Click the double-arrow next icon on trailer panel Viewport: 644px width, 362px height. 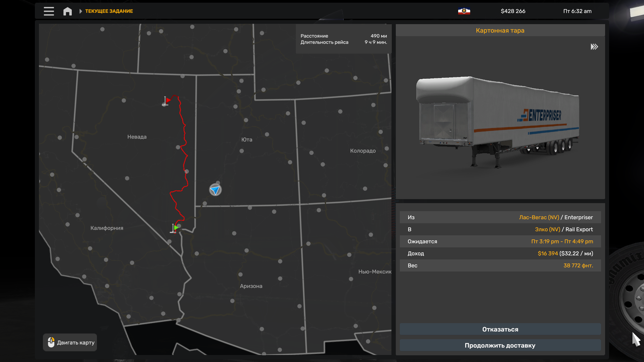coord(594,47)
